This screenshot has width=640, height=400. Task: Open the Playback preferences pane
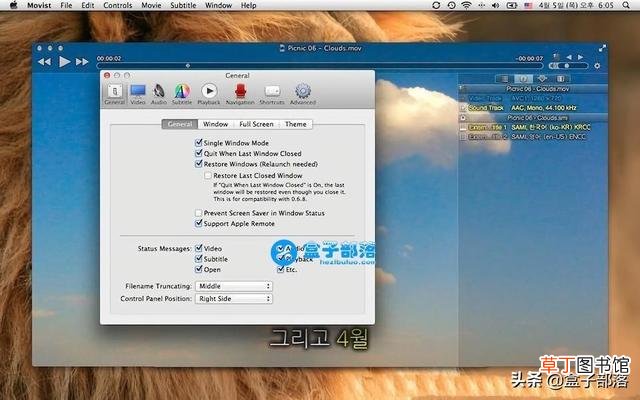[209, 94]
